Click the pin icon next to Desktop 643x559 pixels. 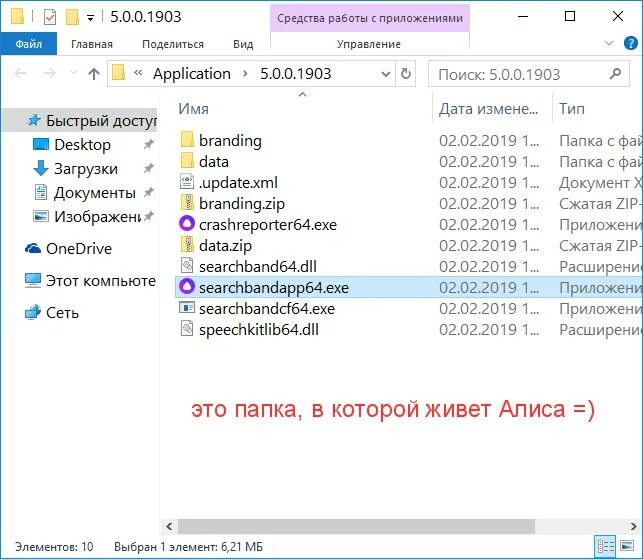[148, 144]
